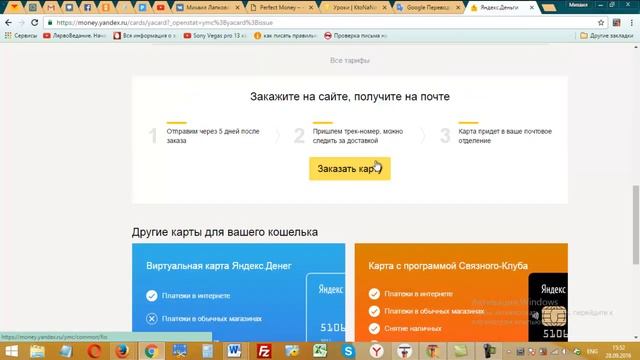The height and width of the screenshot is (360, 640).
Task: Close the Google Переводчик tab
Action: [x=458, y=7]
